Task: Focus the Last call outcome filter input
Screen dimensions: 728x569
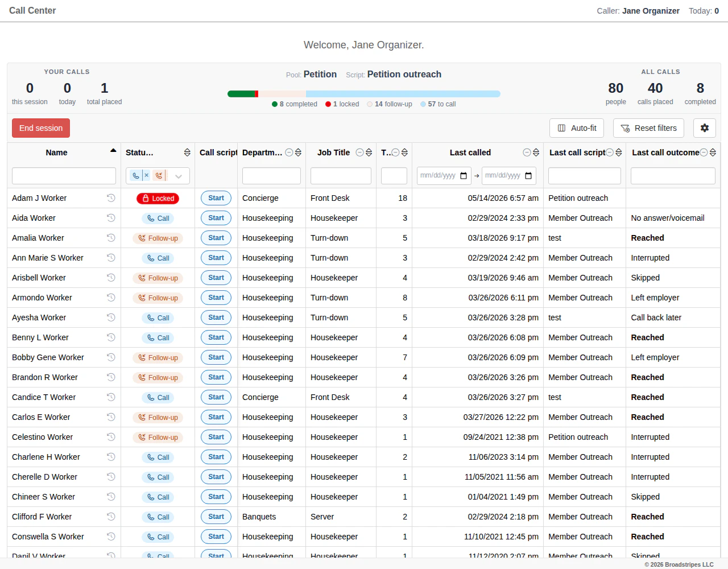Action: (x=673, y=176)
